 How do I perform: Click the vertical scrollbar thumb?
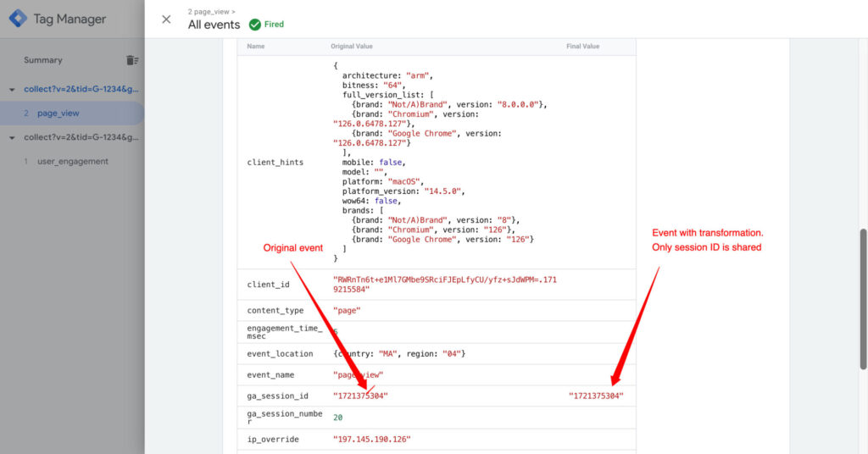(863, 298)
